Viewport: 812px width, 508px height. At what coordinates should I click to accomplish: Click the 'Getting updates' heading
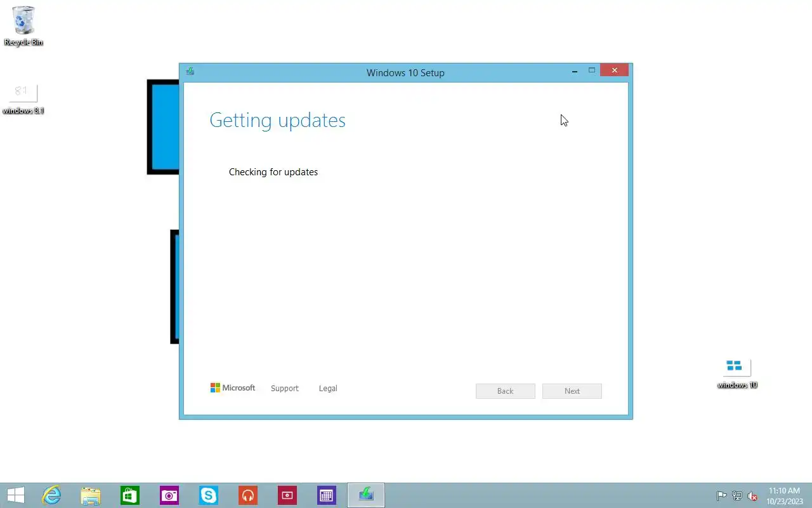coord(277,120)
